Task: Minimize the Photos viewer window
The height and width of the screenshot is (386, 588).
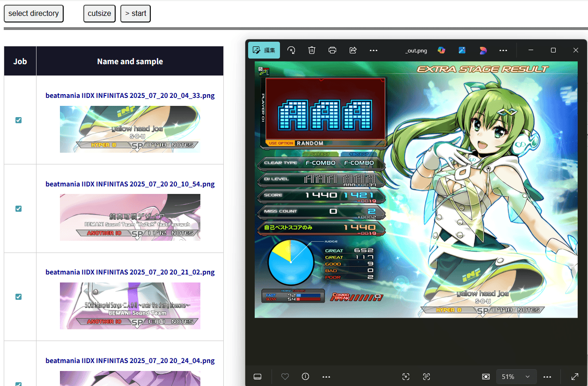Action: coord(531,50)
